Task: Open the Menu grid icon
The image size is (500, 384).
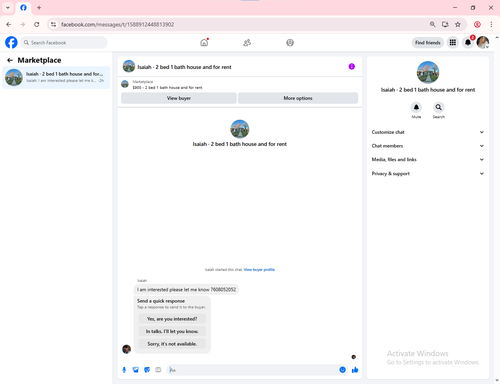Action: (x=453, y=42)
